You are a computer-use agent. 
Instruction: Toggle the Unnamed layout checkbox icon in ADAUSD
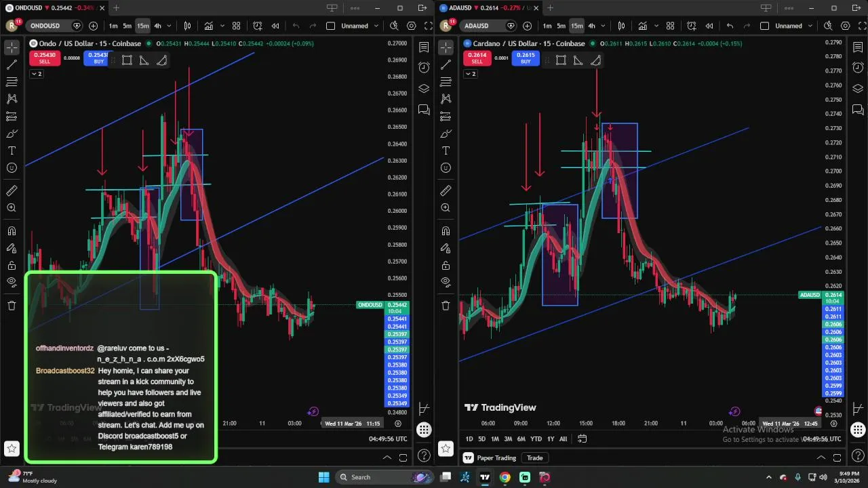tap(764, 26)
